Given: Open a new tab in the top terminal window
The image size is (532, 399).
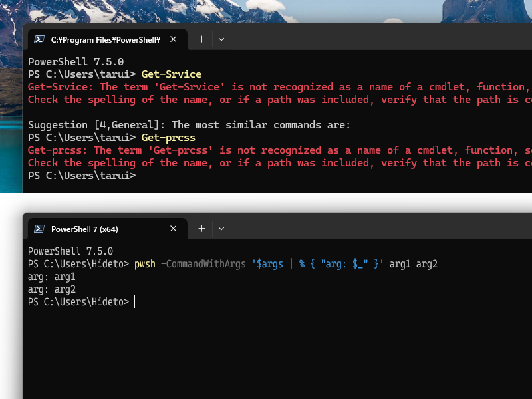Looking at the screenshot, I should click(x=201, y=39).
